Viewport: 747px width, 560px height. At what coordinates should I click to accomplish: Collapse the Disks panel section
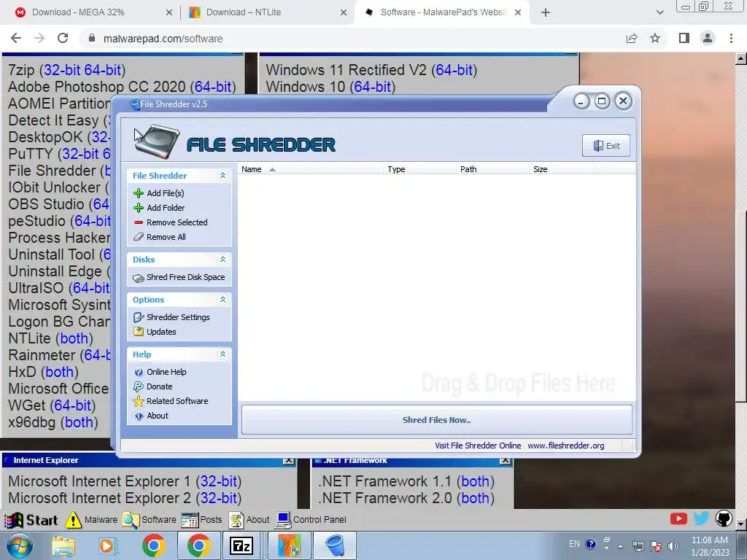coord(222,260)
